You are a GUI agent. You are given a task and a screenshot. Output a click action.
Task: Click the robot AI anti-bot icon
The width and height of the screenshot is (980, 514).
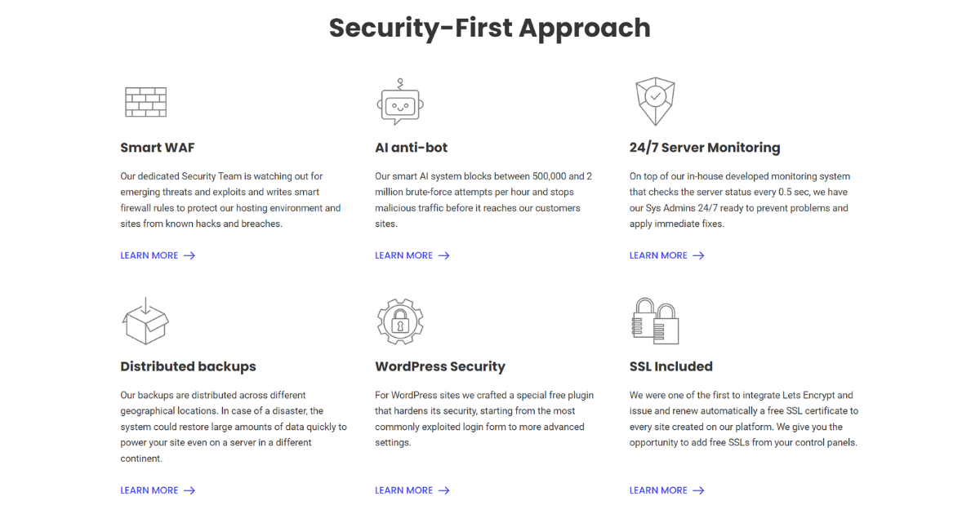click(400, 102)
